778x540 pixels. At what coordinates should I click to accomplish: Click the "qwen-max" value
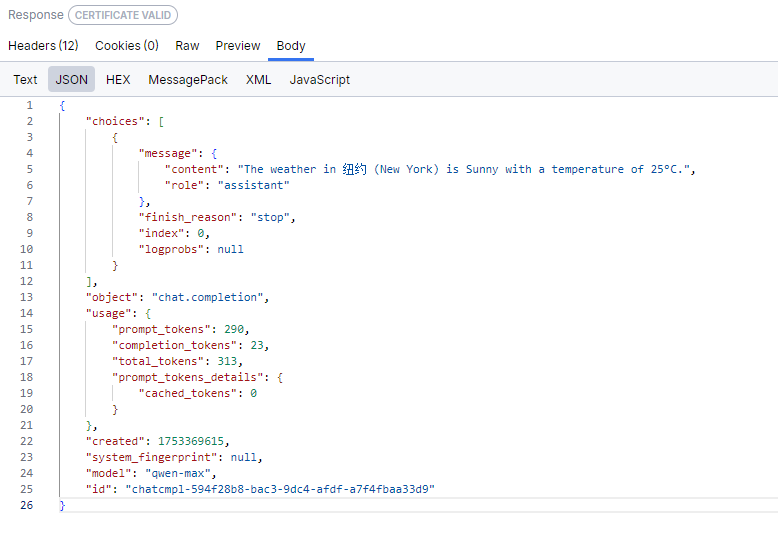(x=178, y=473)
